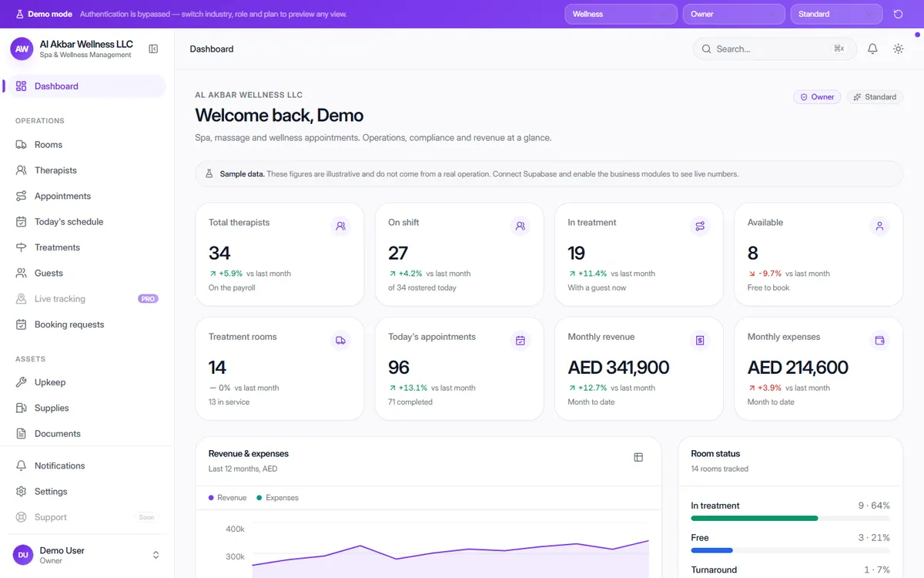Click the Today's appointments calendar icon
This screenshot has height=578, width=924.
pos(520,340)
